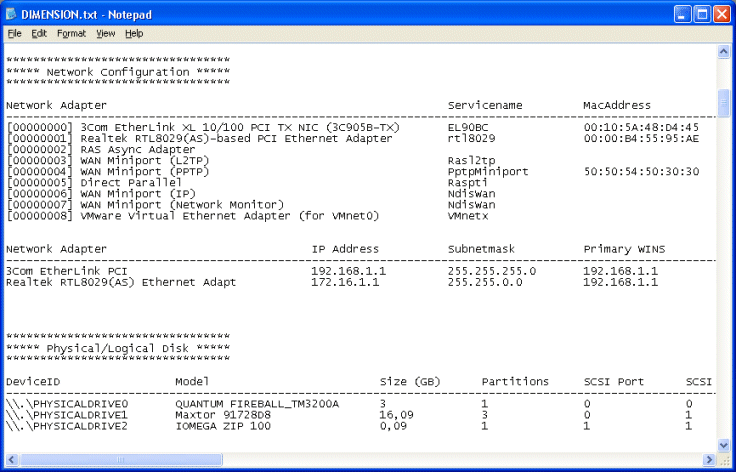Click the 'Servicename' column header
The image size is (736, 472).
click(485, 105)
